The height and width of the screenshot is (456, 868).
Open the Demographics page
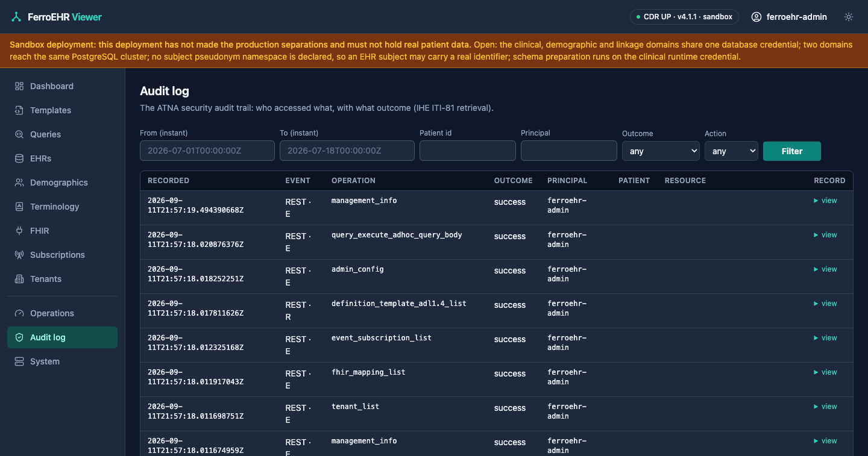click(62, 183)
